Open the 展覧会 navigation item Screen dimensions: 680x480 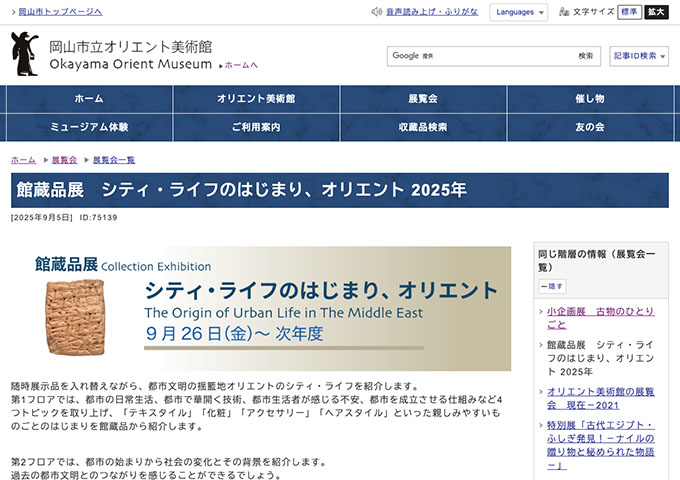point(423,99)
